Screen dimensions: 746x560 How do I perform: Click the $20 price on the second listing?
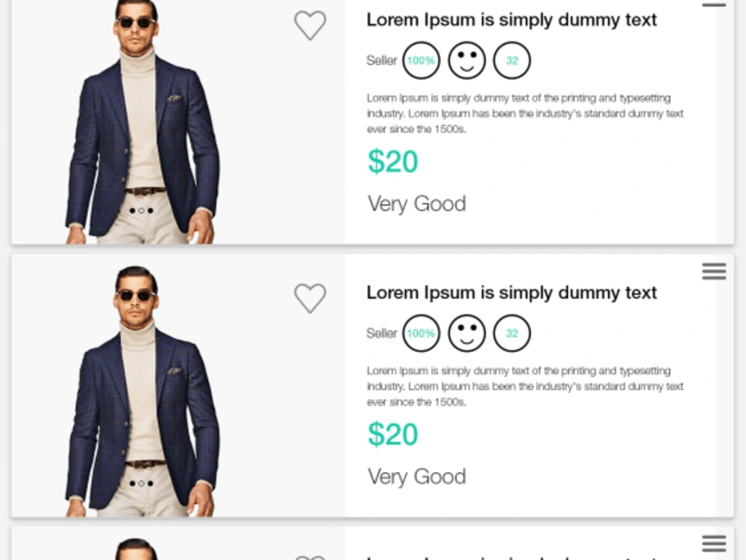393,434
